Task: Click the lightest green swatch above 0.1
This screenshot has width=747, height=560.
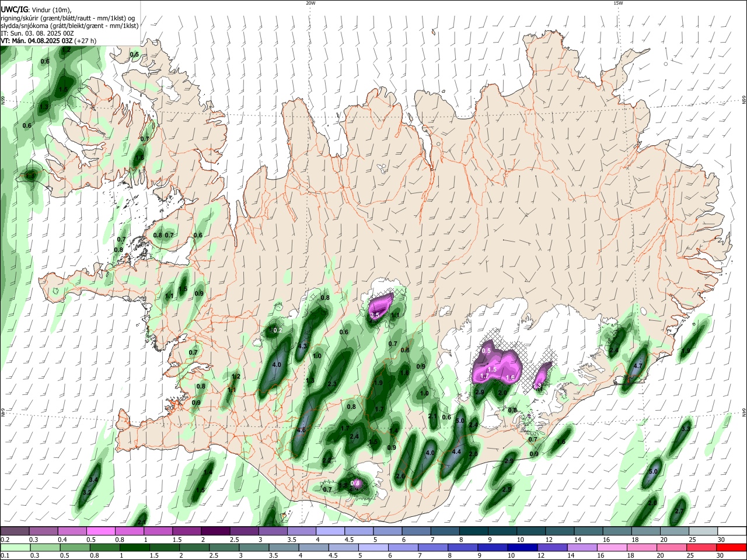Action: click(15, 547)
